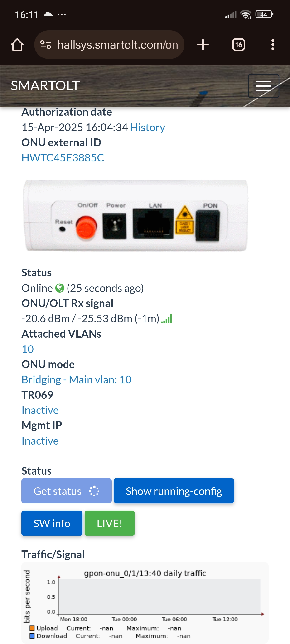Click Mgmt IP Inactive link
The height and width of the screenshot is (644, 290).
pyautogui.click(x=40, y=440)
